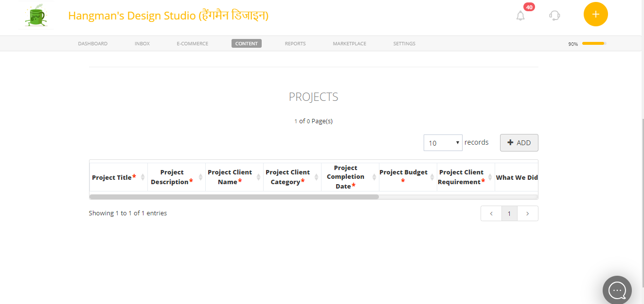Click the Hangman's Design Studio logo
This screenshot has height=304, width=644.
click(36, 15)
